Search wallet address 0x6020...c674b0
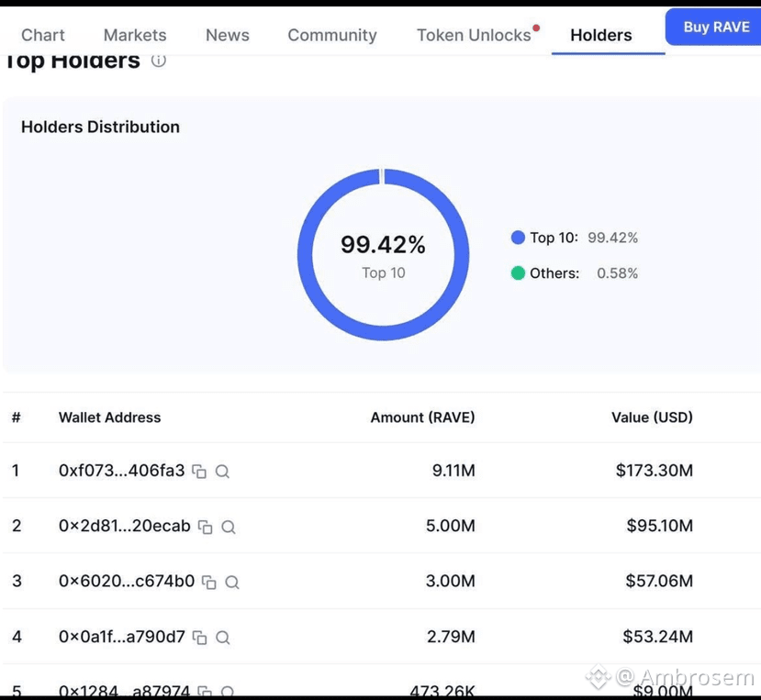761x700 pixels. point(232,582)
